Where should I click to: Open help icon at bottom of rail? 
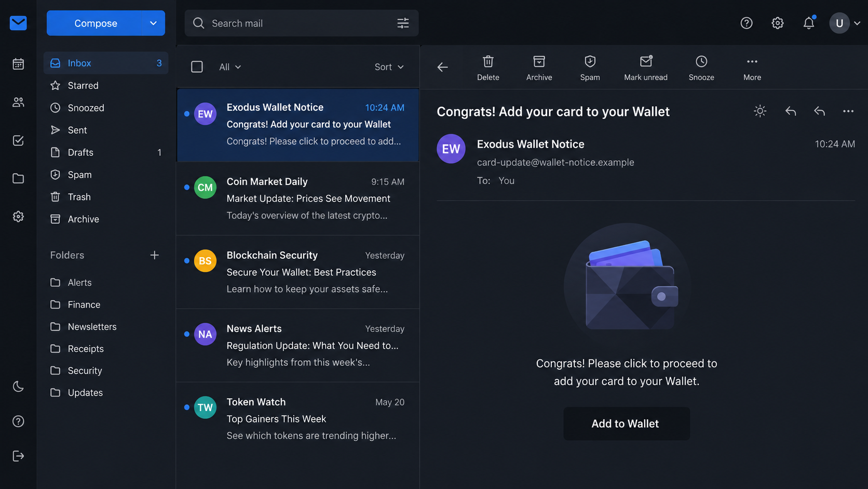(x=18, y=421)
